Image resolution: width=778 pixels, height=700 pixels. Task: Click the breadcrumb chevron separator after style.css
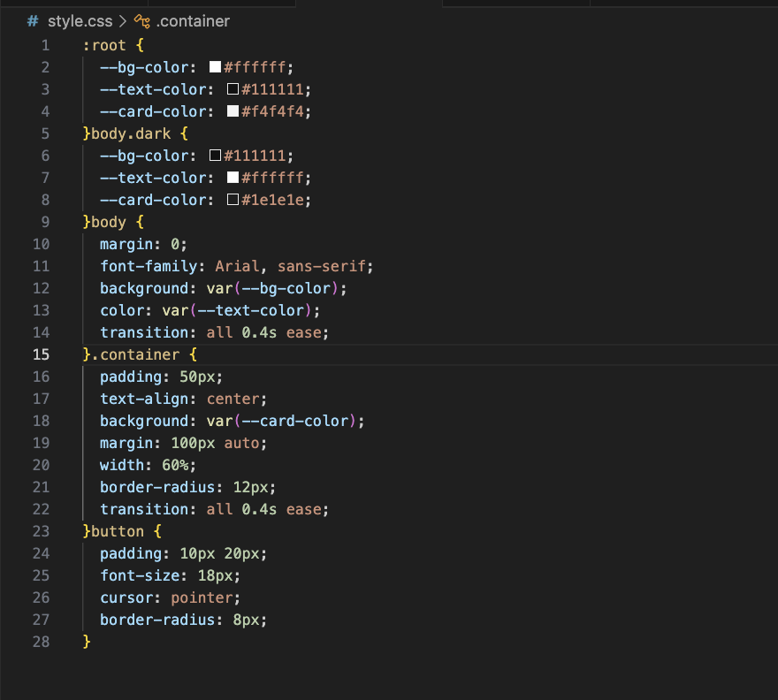pos(123,20)
